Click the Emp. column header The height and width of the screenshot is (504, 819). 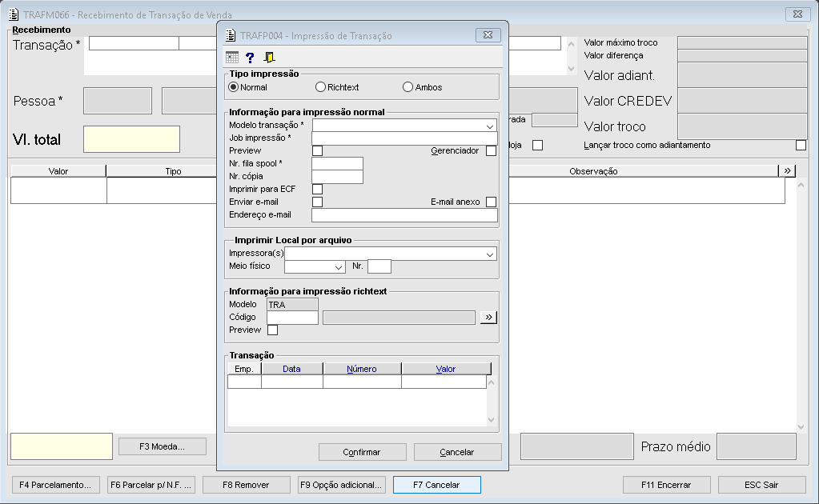point(244,369)
